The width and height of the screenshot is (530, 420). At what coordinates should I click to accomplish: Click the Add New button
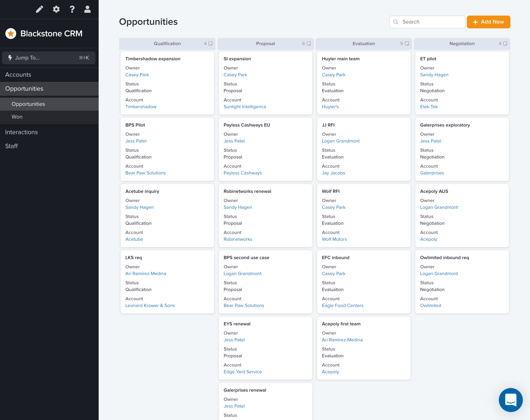(x=488, y=22)
